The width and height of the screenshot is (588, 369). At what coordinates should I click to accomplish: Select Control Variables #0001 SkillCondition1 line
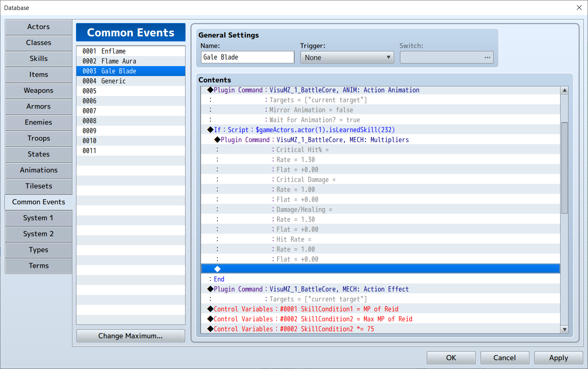380,309
